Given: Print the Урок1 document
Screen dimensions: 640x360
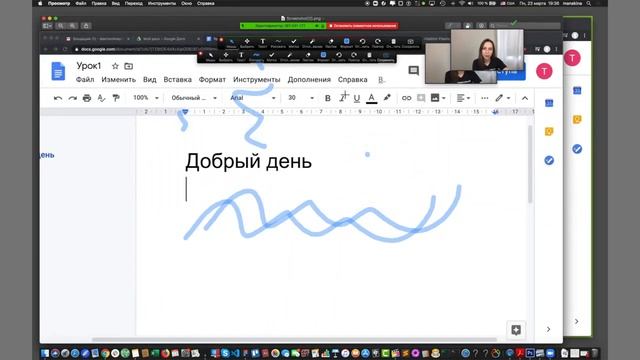Looking at the screenshot, I should (87, 98).
